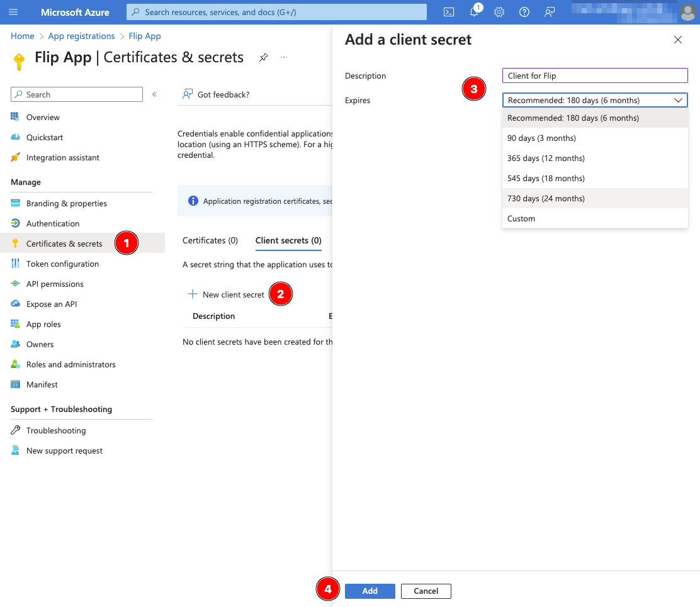Viewport: 700px width, 607px height.
Task: Open portal settings gear
Action: (x=499, y=12)
